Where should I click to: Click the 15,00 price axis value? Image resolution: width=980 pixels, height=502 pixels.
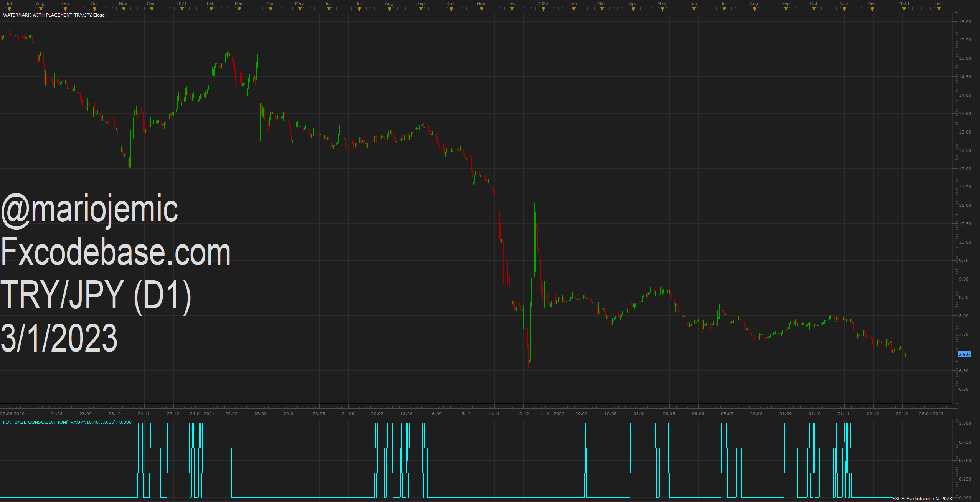[x=965, y=58]
